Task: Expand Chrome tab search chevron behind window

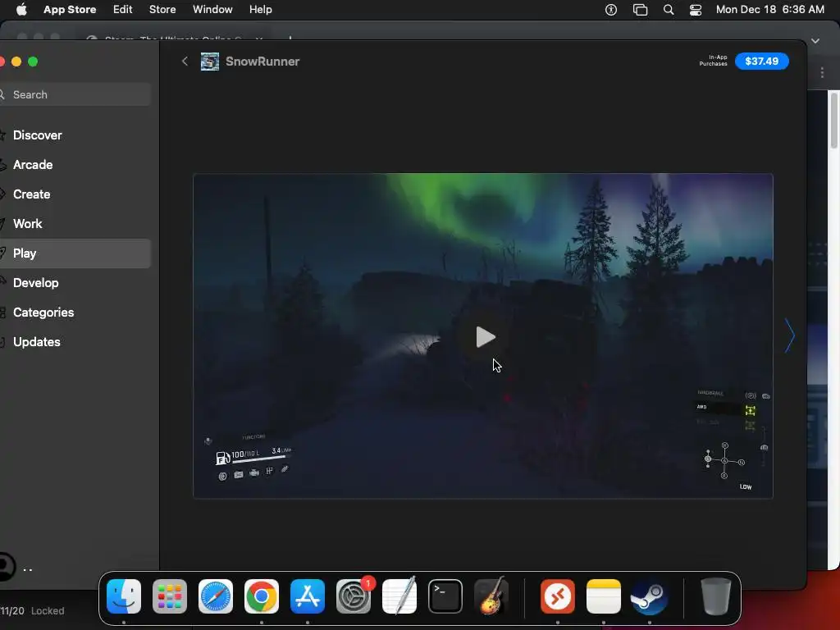Action: [815, 41]
